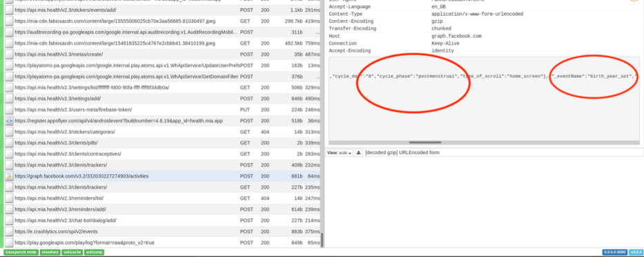644x257 pixels.
Task: Click the icon of the clients/pills flow
Action: click(x=9, y=143)
